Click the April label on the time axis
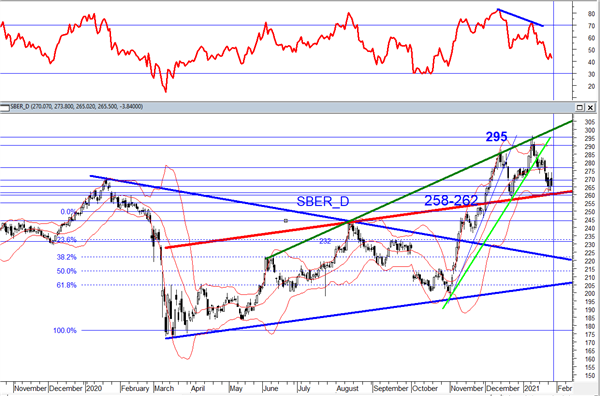The image size is (600, 396). click(198, 388)
